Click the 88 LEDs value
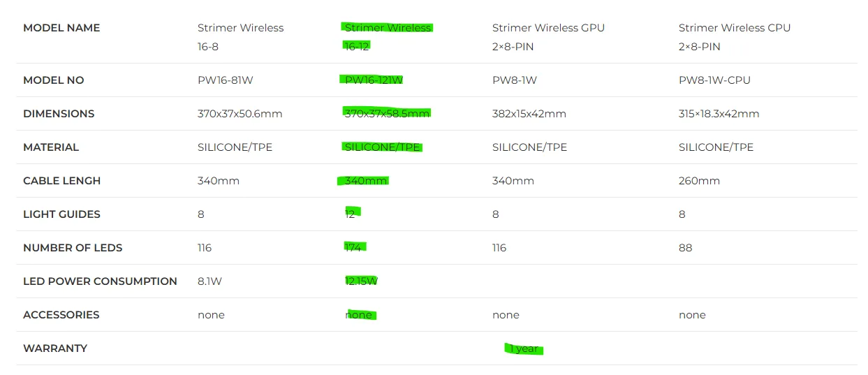The image size is (868, 375). click(685, 248)
